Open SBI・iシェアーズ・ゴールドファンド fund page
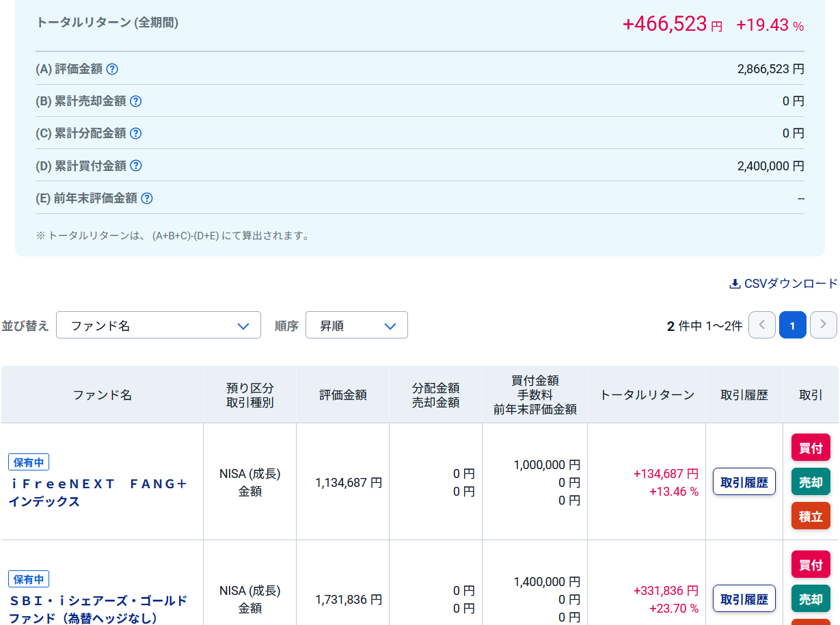Viewport: 840px width, 625px height. pos(98,609)
